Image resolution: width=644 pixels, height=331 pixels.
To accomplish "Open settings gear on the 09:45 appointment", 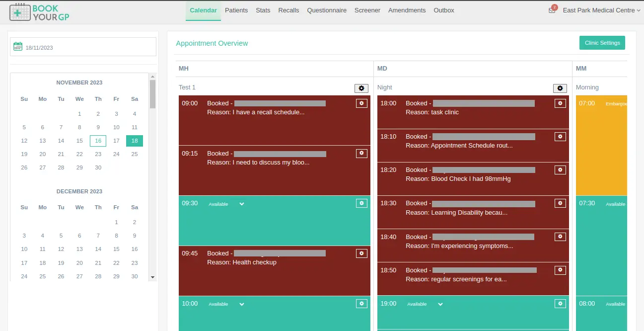I will click(x=361, y=253).
